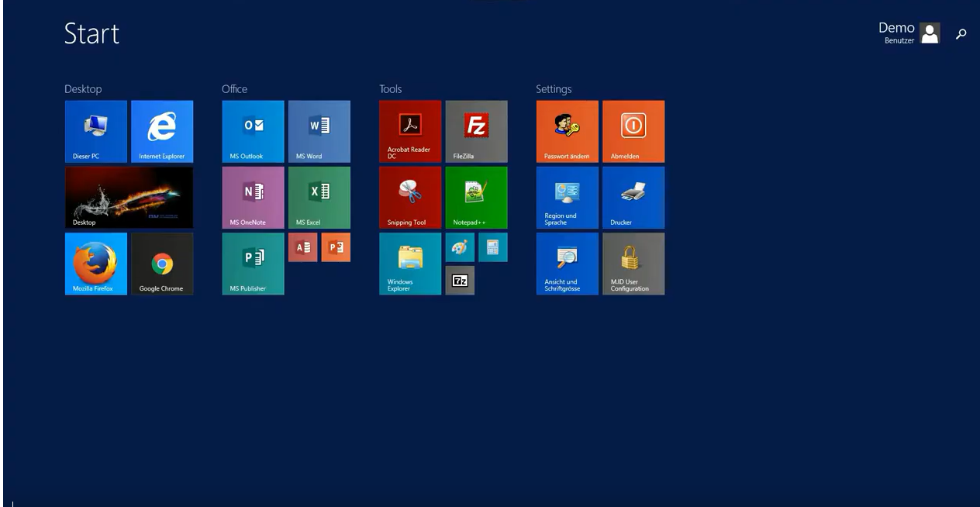Click the Desktop wallpaper wide tile
This screenshot has height=507, width=980.
point(129,197)
